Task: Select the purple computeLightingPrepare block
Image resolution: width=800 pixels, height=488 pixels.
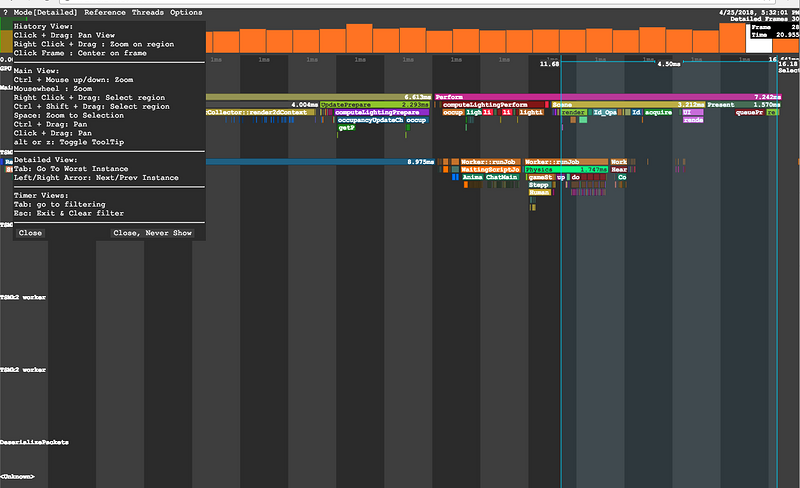Action: point(382,112)
